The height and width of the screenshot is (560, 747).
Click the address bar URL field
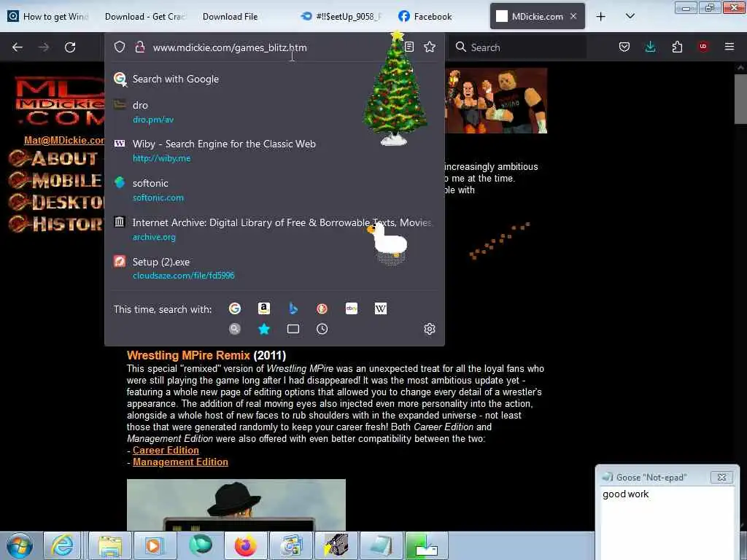pos(274,47)
